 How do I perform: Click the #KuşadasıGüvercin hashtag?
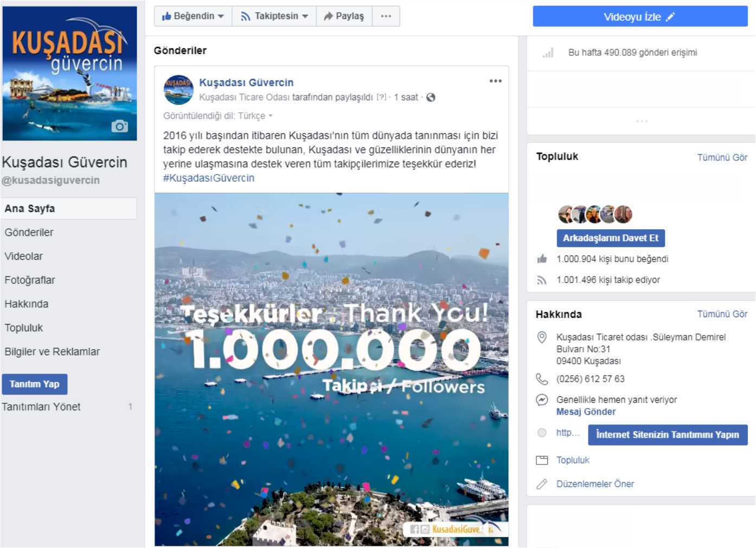pyautogui.click(x=209, y=178)
